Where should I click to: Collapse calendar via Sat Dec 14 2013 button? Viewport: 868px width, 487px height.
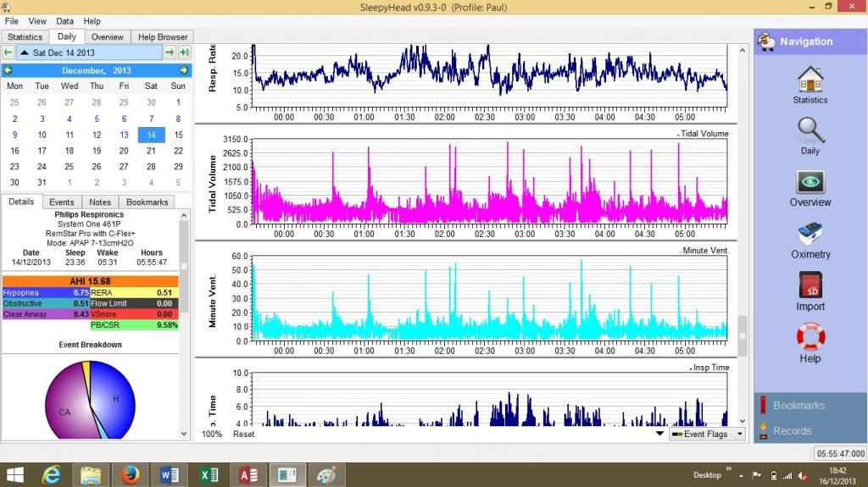coord(89,53)
